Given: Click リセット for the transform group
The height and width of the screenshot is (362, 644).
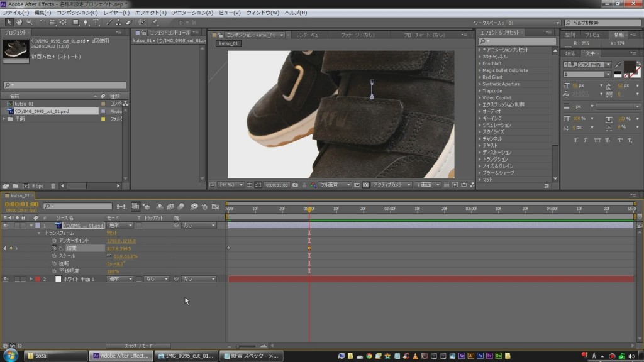Looking at the screenshot, I should point(112,233).
